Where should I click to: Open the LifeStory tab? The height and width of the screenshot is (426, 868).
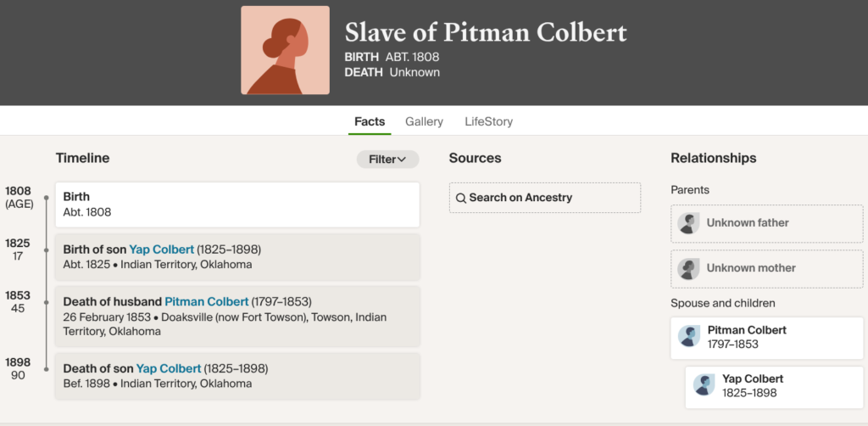click(x=488, y=121)
